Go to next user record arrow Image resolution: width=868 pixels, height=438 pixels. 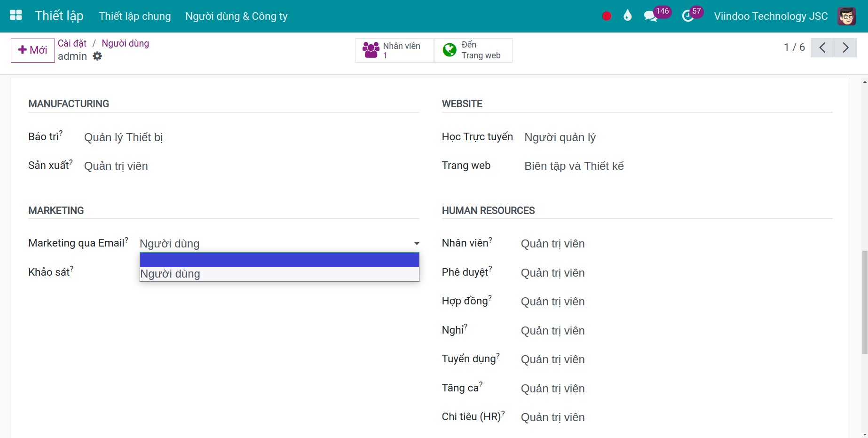pos(845,48)
